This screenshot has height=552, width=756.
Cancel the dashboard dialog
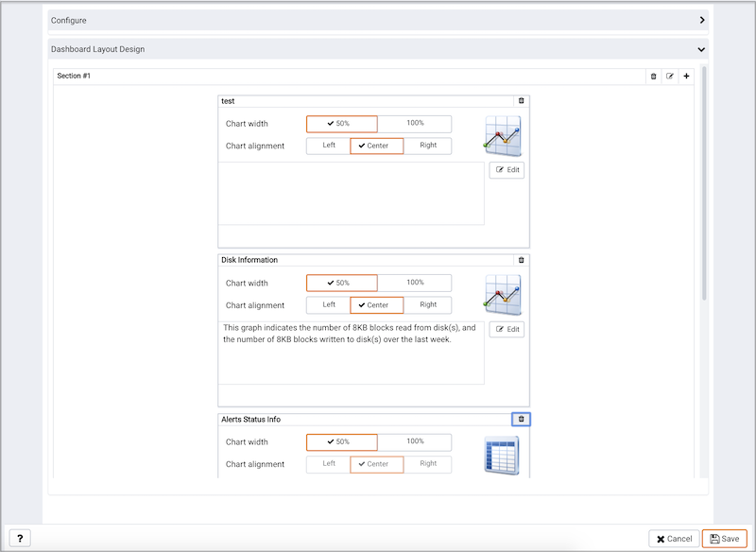click(674, 539)
